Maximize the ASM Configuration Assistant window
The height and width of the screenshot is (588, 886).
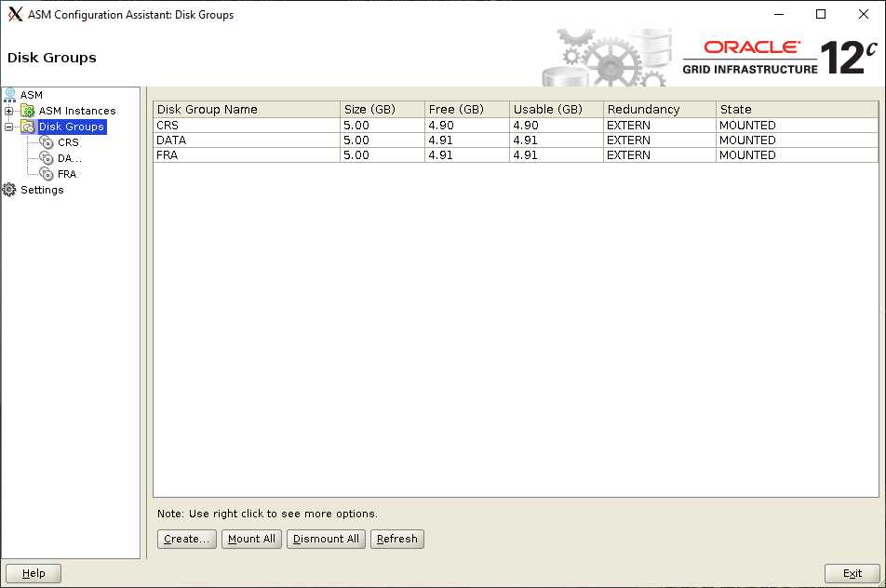[x=821, y=14]
